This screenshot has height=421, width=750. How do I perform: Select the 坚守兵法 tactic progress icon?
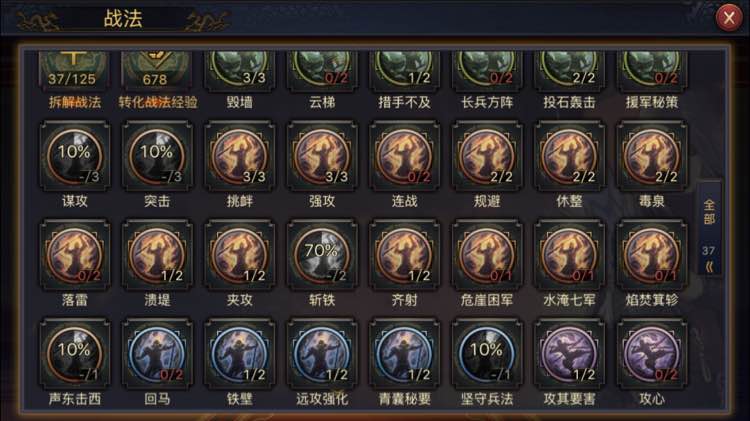coord(487,355)
